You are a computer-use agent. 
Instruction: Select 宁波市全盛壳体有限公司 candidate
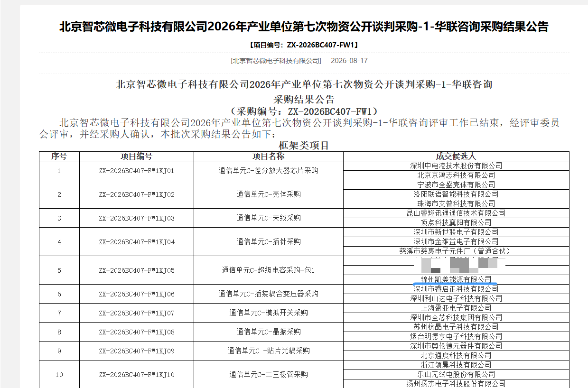456,185
